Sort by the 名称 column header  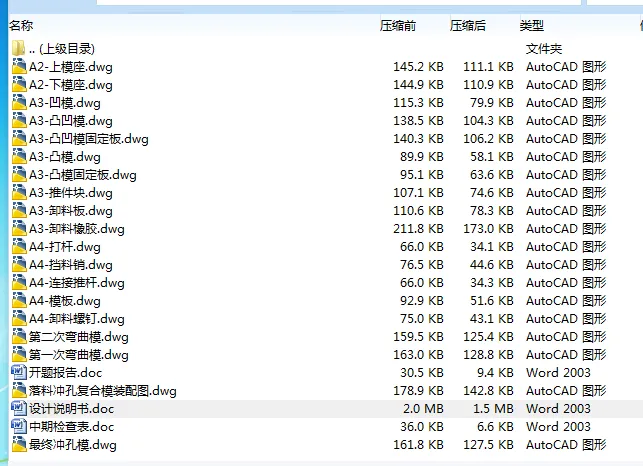[21, 25]
